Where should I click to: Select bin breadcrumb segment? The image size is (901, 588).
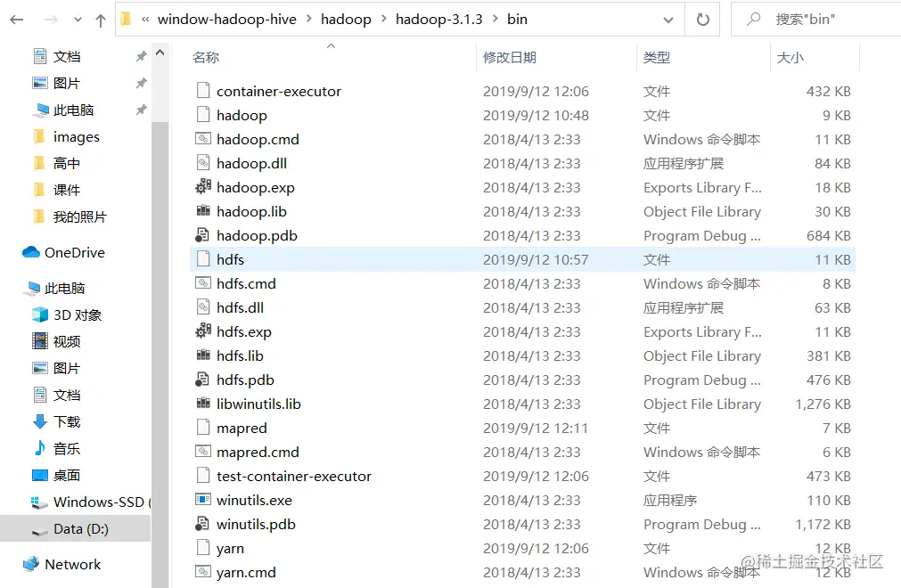(x=517, y=20)
